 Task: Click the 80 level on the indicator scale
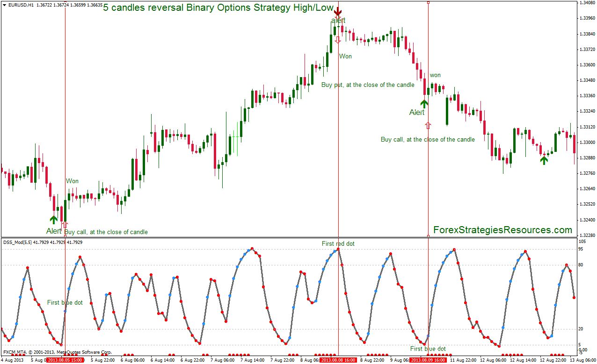coord(582,265)
